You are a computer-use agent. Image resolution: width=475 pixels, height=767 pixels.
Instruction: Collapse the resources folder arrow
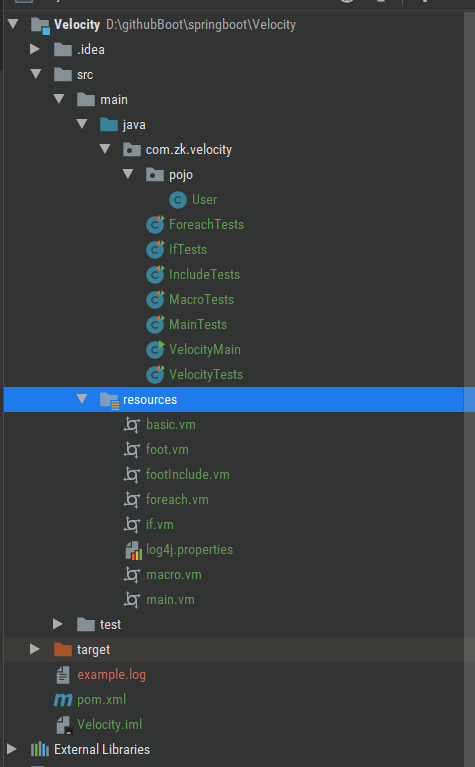point(82,399)
